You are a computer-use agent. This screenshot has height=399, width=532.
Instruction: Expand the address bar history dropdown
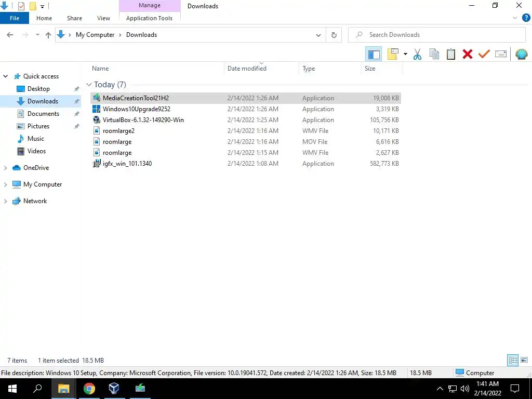[x=318, y=35]
